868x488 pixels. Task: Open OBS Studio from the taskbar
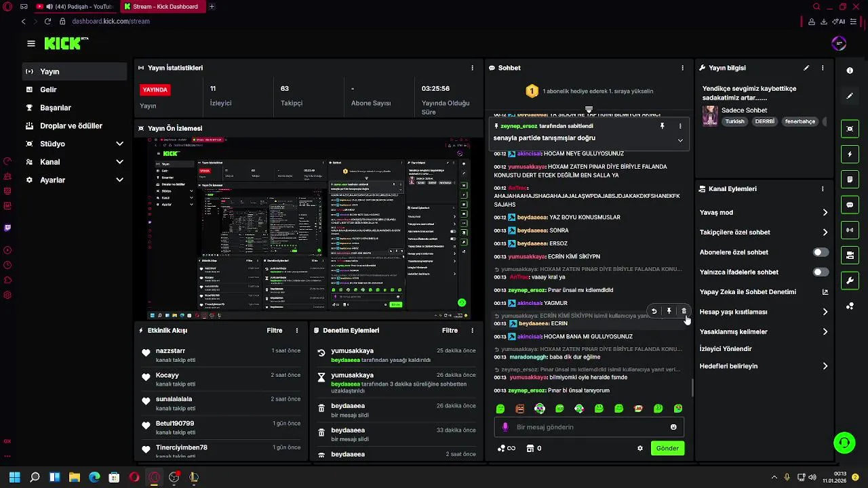[174, 477]
